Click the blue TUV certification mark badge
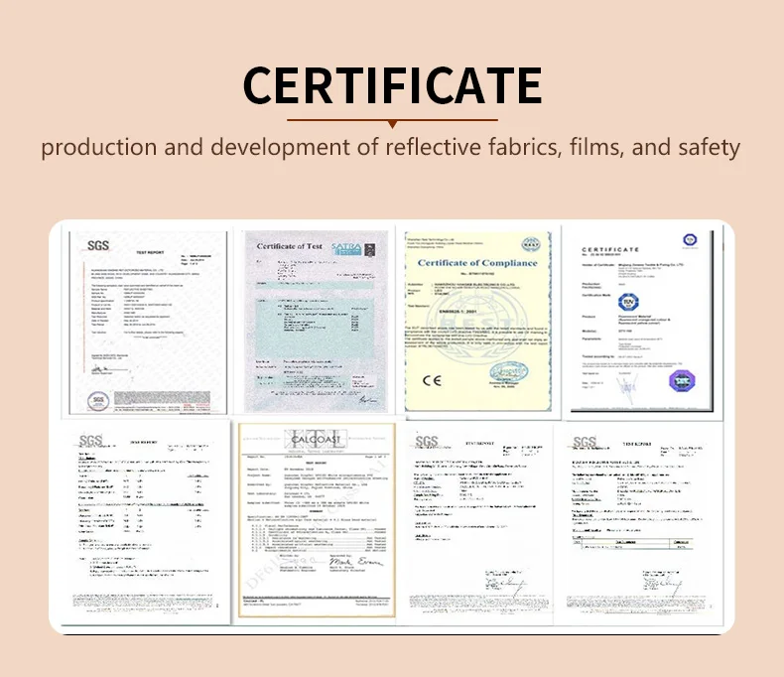Image resolution: width=784 pixels, height=677 pixels. [x=628, y=302]
